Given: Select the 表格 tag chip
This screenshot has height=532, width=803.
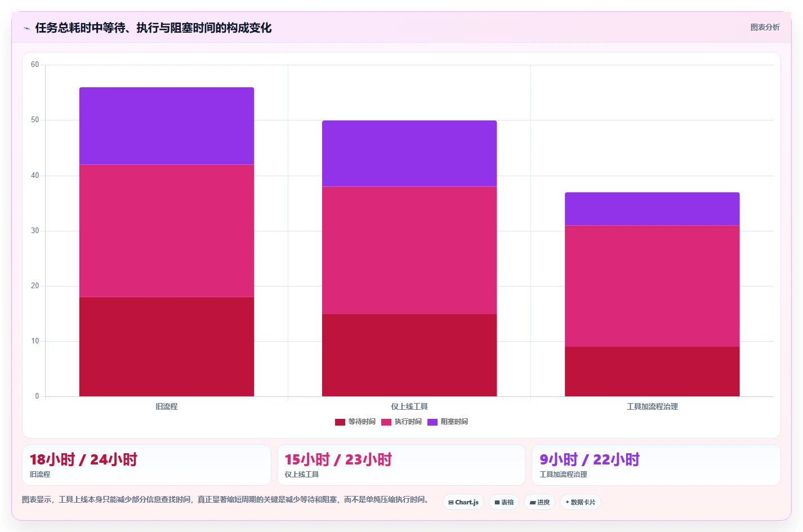Looking at the screenshot, I should click(504, 502).
